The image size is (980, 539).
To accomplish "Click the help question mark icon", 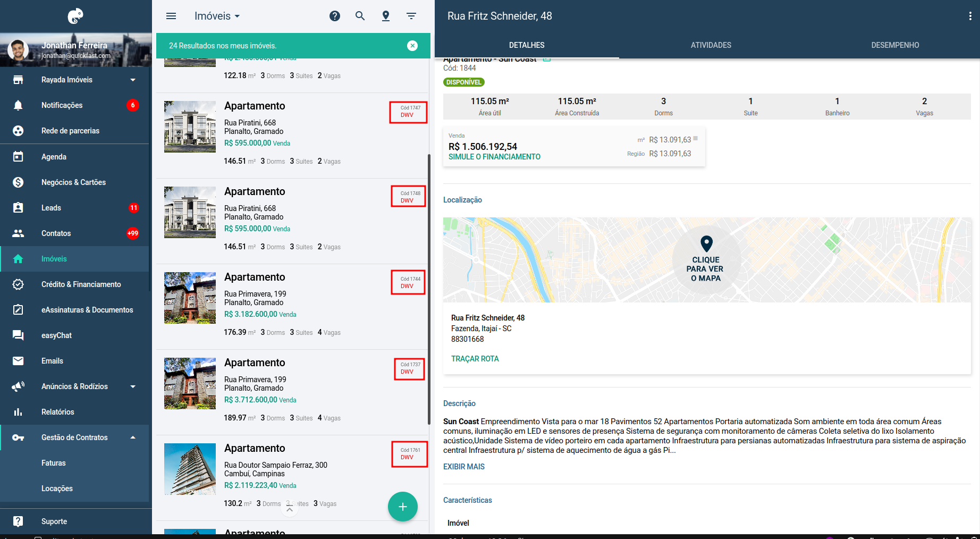I will click(335, 16).
